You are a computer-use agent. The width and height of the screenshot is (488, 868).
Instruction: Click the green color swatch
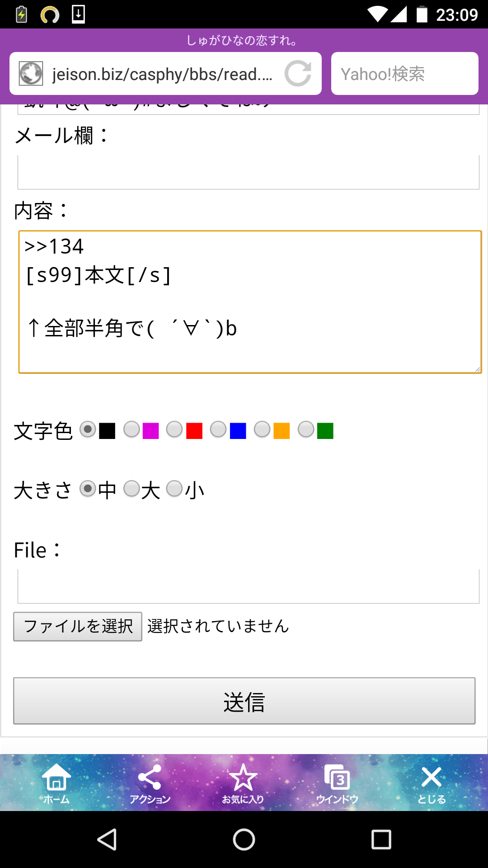click(325, 431)
